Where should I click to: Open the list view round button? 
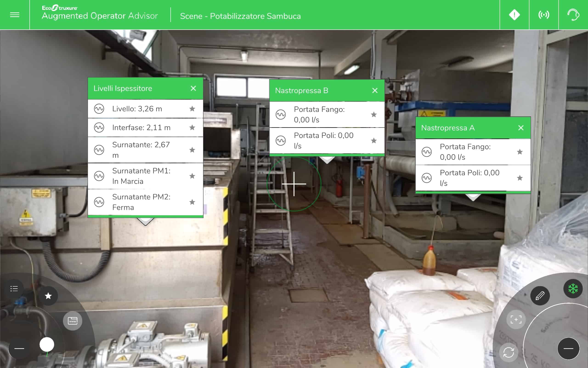click(14, 289)
